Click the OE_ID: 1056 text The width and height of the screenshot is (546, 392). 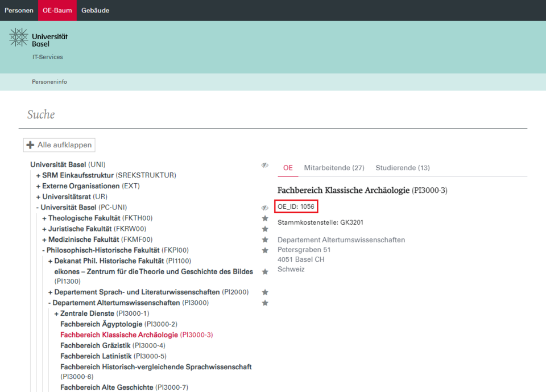point(296,207)
